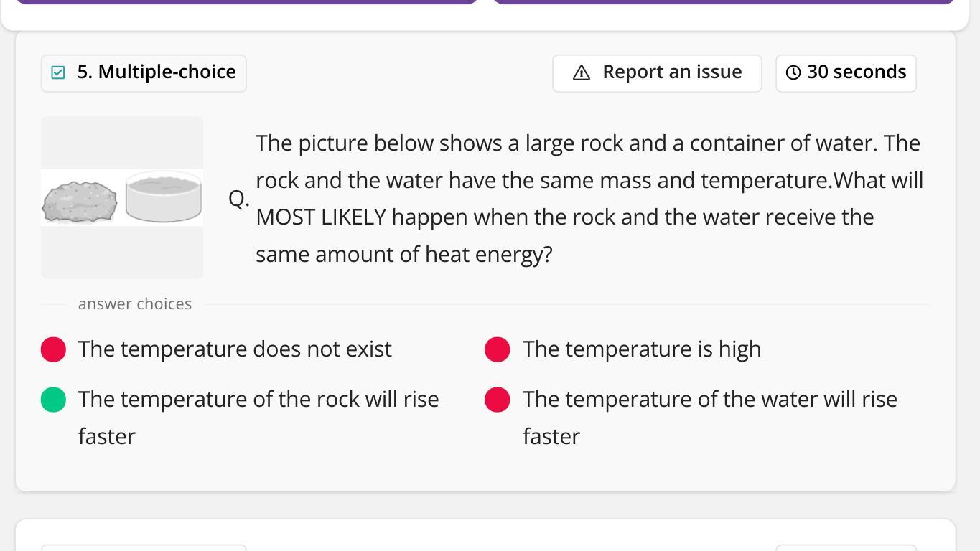The image size is (980, 551).
Task: Click red dot beside water rises faster
Action: [498, 400]
